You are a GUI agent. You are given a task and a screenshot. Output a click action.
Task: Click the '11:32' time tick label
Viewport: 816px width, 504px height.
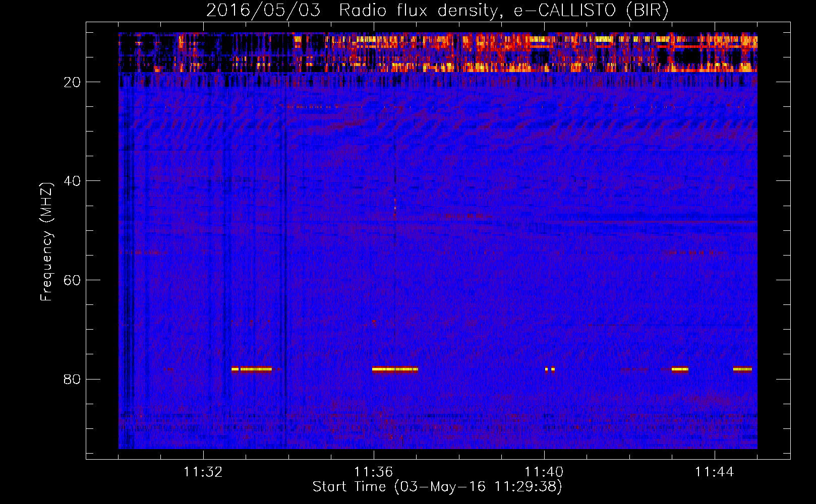(203, 472)
